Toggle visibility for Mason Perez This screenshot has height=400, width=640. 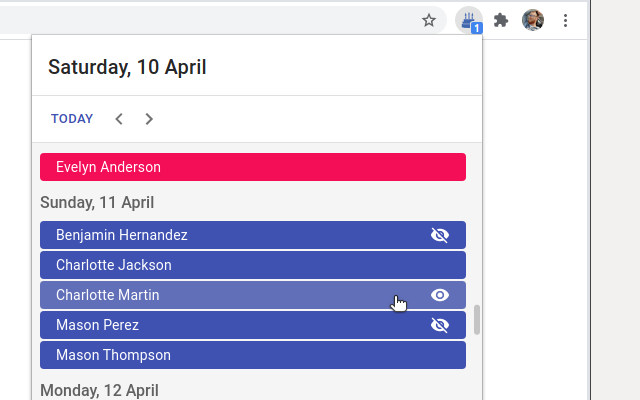[x=440, y=325]
